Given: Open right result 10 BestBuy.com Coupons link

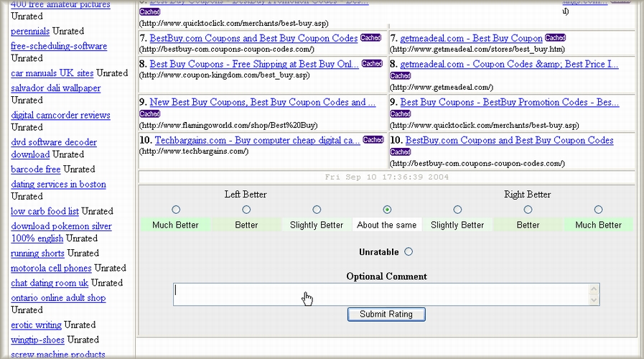Looking at the screenshot, I should point(509,141).
